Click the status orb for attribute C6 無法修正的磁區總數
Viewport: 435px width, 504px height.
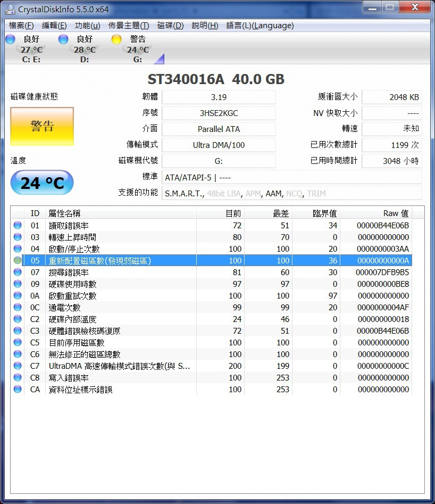point(18,354)
